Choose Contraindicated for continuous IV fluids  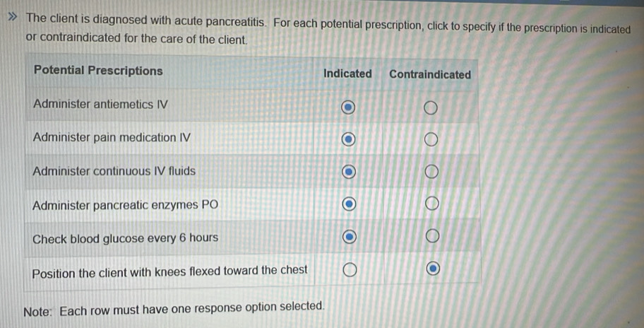click(431, 173)
